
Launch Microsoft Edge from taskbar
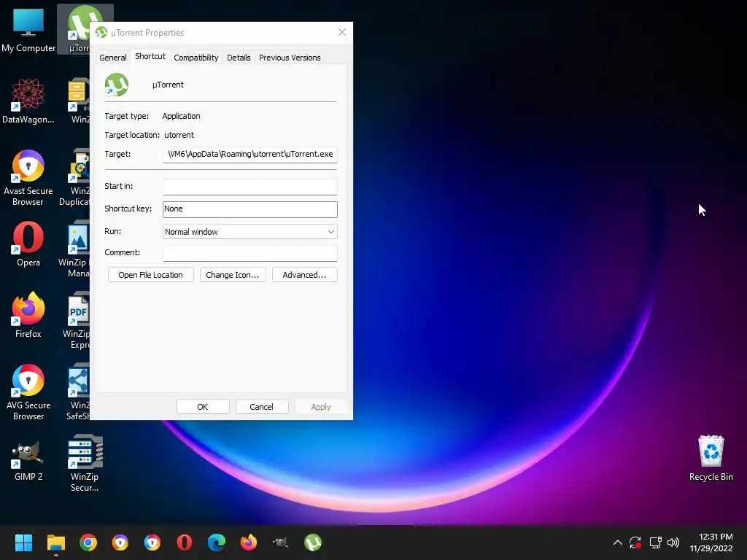(x=217, y=542)
